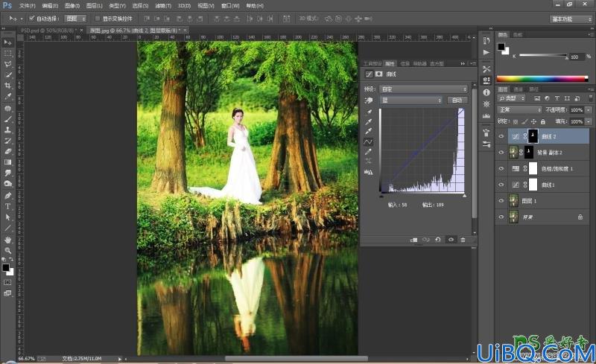This screenshot has height=364, width=596.
Task: Switch to the PSD.psd document tab
Action: tap(48, 30)
